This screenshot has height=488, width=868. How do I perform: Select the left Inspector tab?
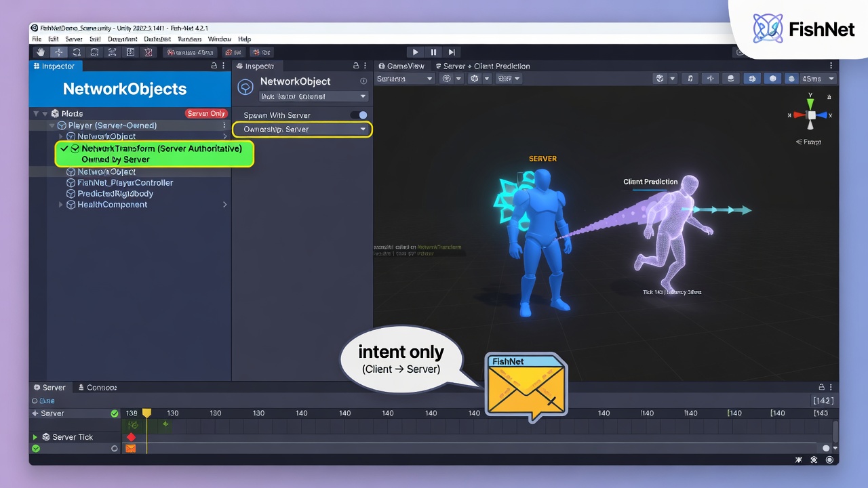[54, 66]
